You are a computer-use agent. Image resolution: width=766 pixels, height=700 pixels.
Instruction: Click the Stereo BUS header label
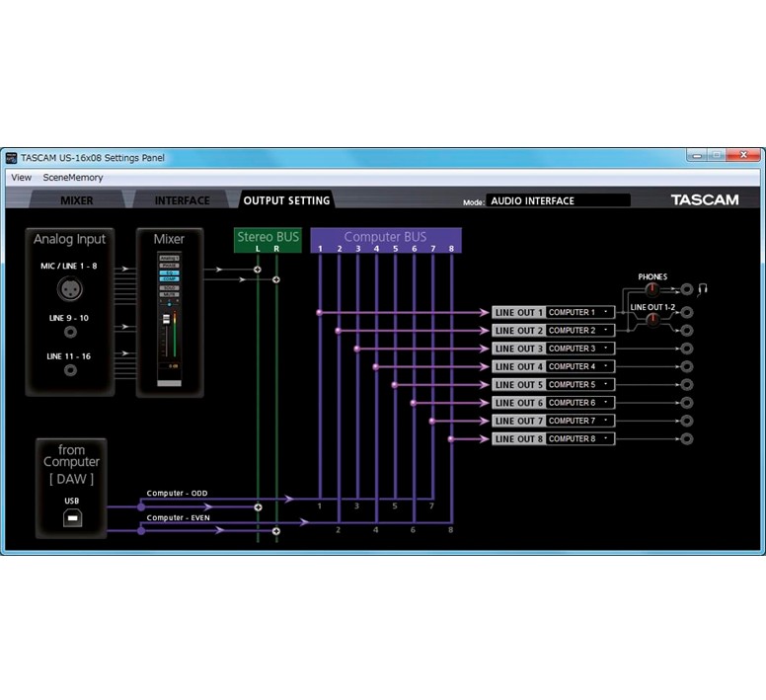(268, 237)
